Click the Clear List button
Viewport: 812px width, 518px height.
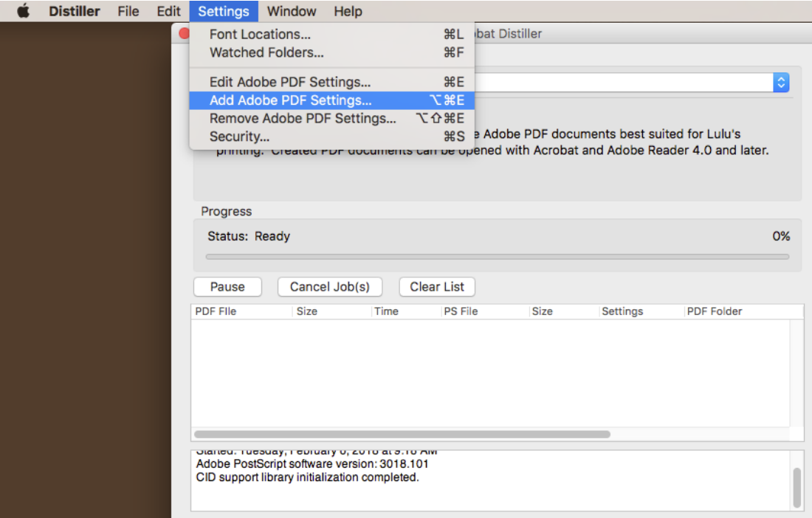tap(437, 287)
